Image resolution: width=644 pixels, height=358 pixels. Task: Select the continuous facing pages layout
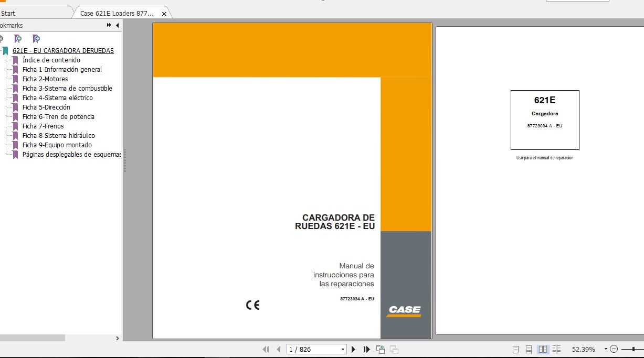coord(556,349)
